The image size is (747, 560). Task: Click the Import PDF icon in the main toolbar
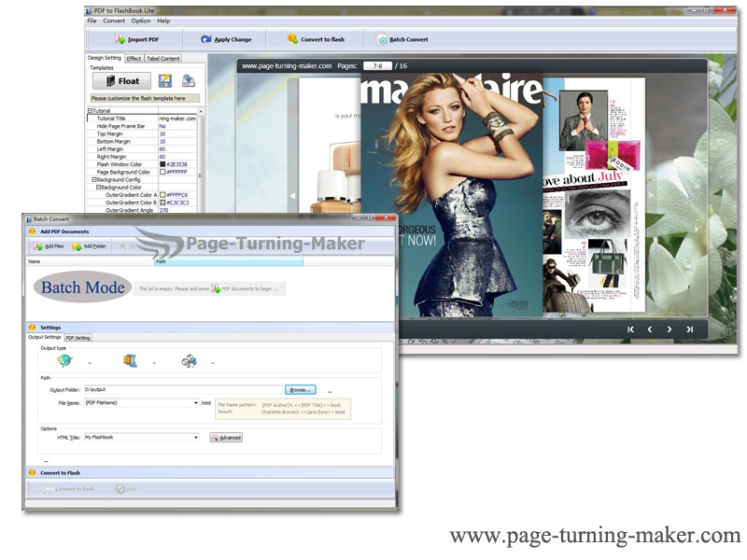tap(120, 39)
